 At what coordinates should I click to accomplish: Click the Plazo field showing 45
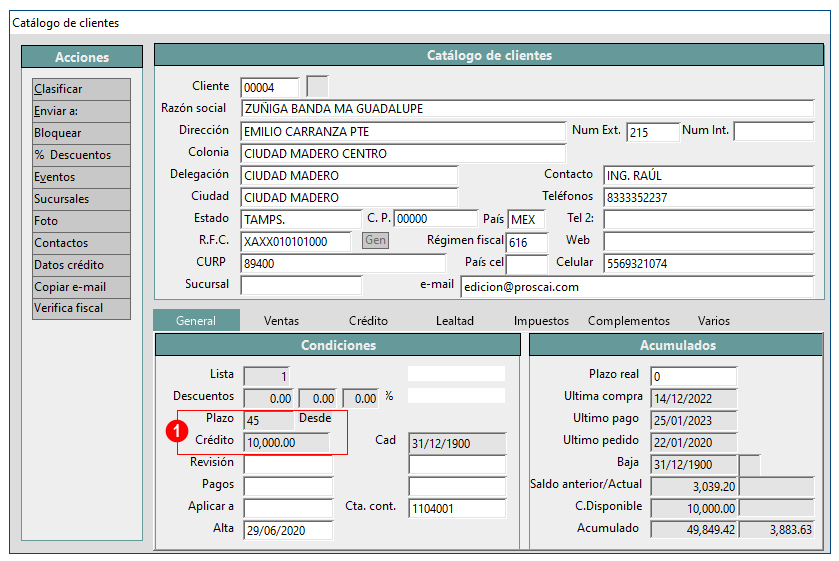(x=269, y=420)
